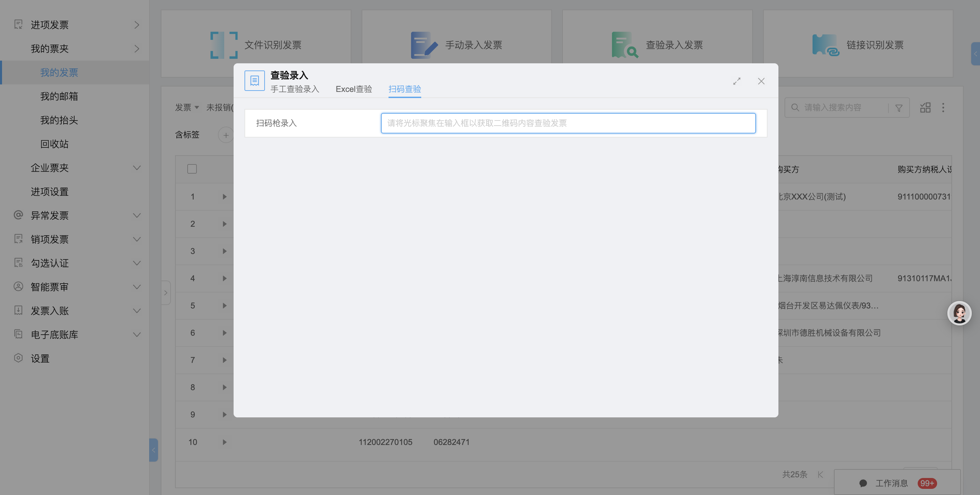Open 回收站 menu item
The image size is (980, 495).
[x=54, y=144]
